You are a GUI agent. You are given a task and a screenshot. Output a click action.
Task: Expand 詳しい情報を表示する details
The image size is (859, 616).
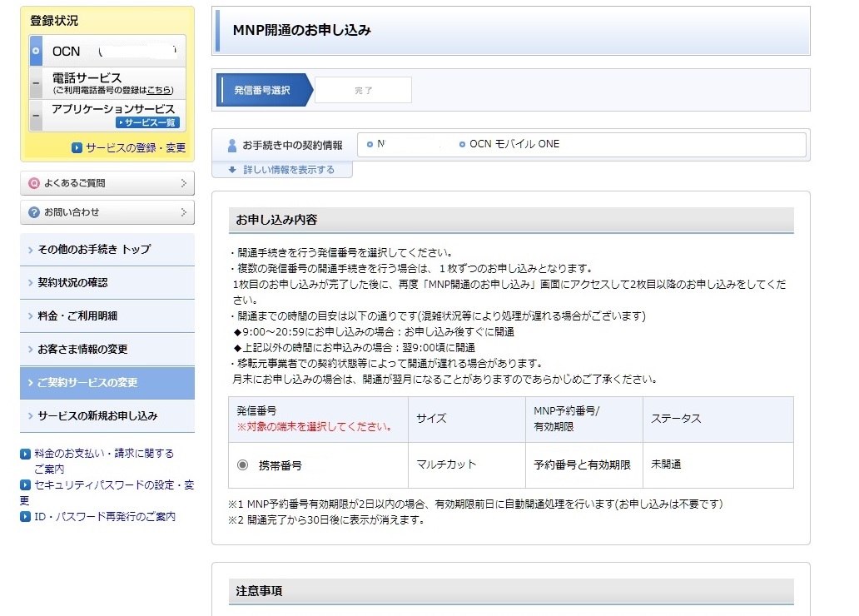click(x=289, y=170)
